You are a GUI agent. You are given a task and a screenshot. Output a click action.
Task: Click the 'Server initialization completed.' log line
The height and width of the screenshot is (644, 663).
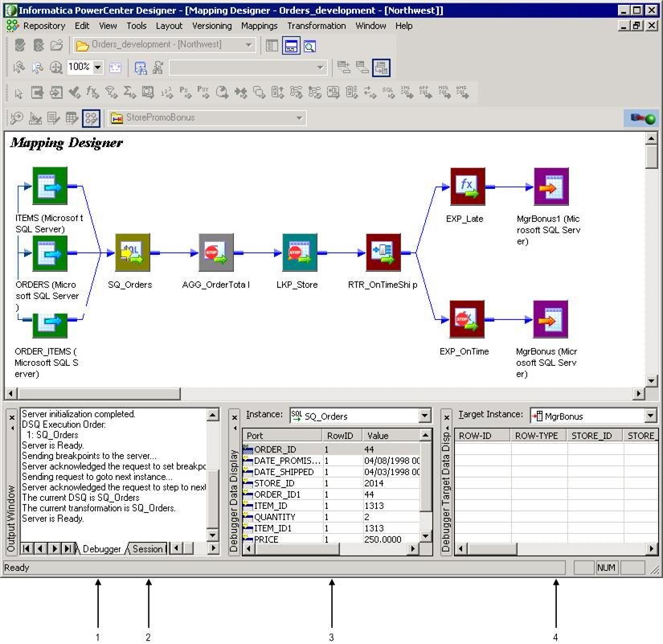[x=79, y=414]
